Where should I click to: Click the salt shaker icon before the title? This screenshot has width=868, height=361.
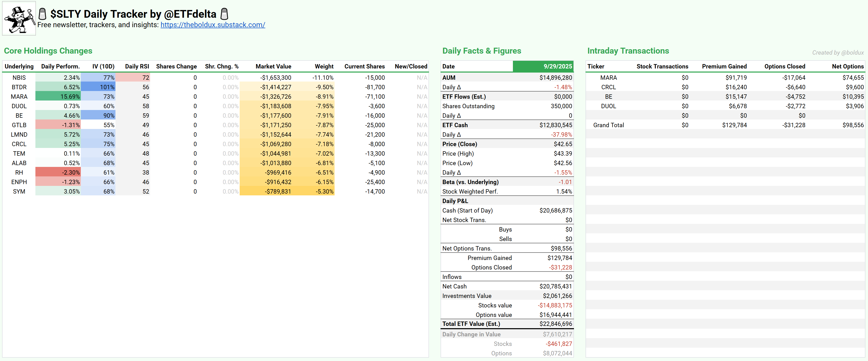(42, 14)
